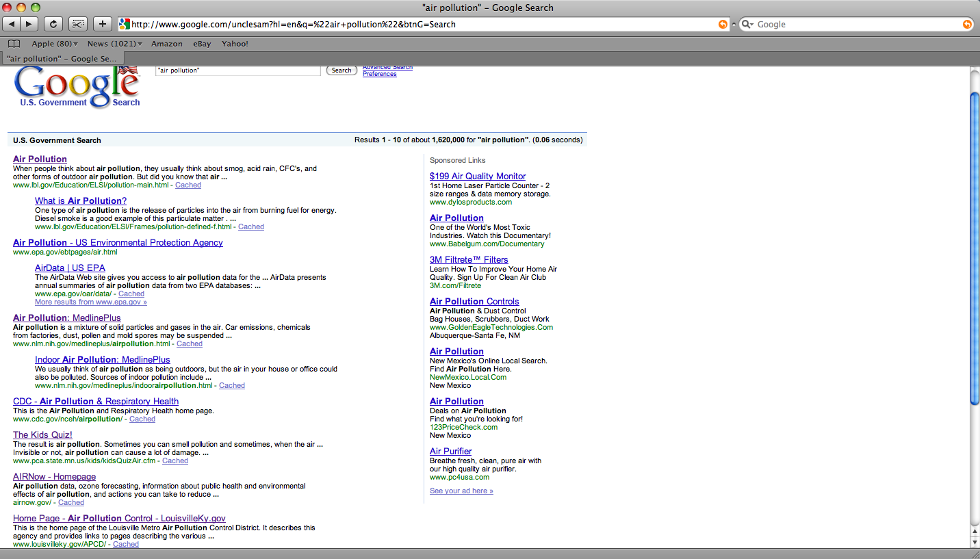Open Cached link for kidsQuizAir.cfm result

pos(175,460)
